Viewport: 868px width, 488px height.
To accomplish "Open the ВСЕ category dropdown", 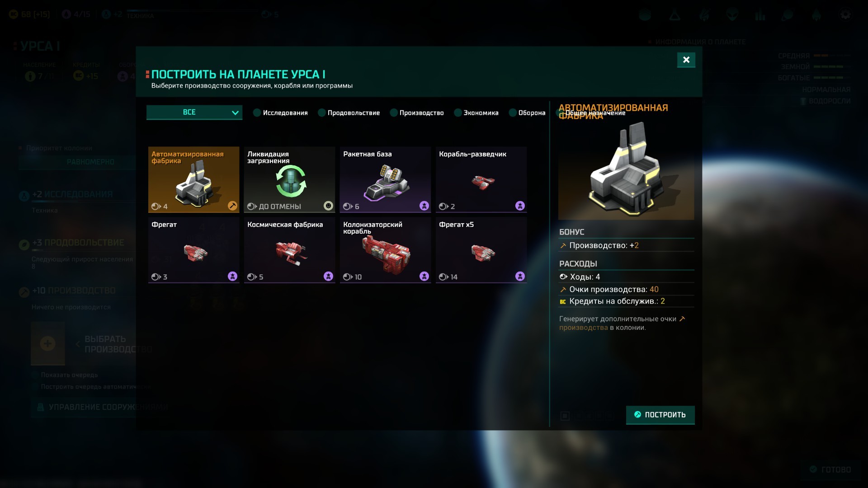I will pos(194,113).
